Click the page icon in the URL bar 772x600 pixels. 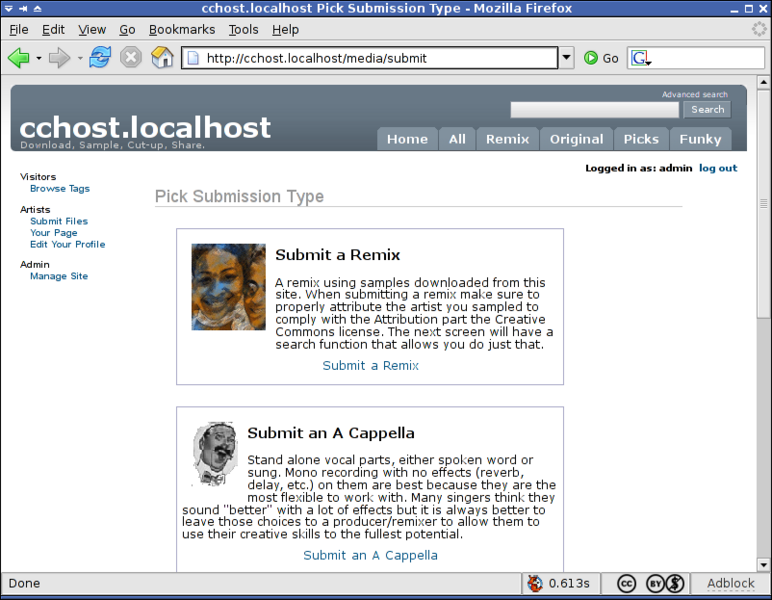193,58
